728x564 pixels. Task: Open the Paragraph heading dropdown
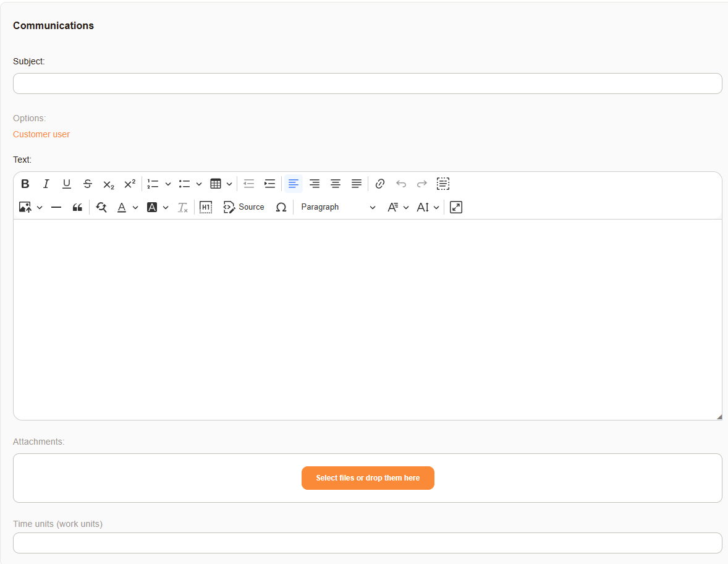tap(338, 207)
